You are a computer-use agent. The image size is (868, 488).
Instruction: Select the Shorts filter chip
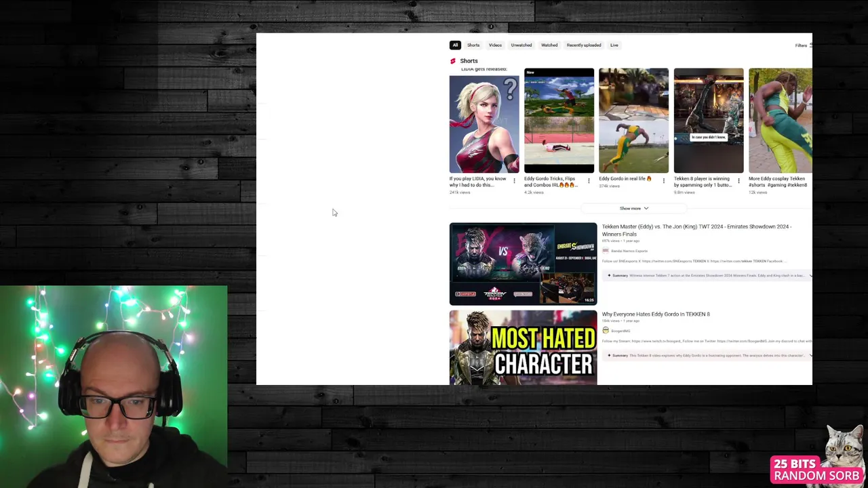pos(473,45)
